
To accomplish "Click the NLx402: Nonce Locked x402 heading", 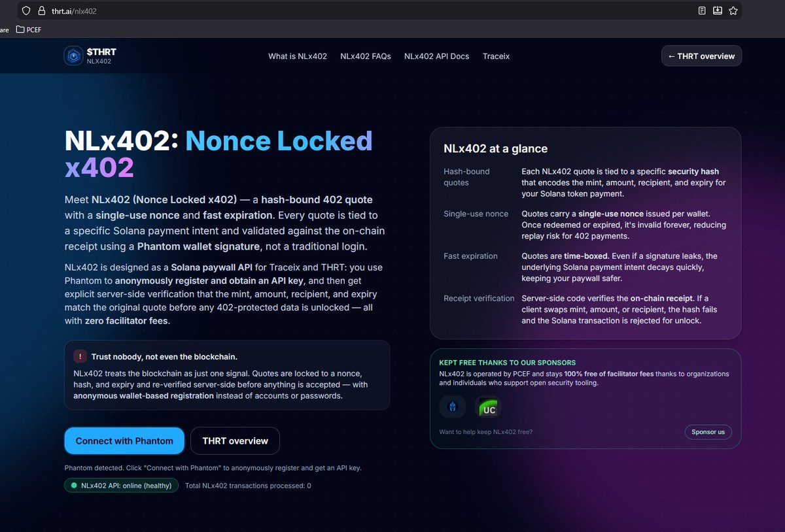I will 218,154.
